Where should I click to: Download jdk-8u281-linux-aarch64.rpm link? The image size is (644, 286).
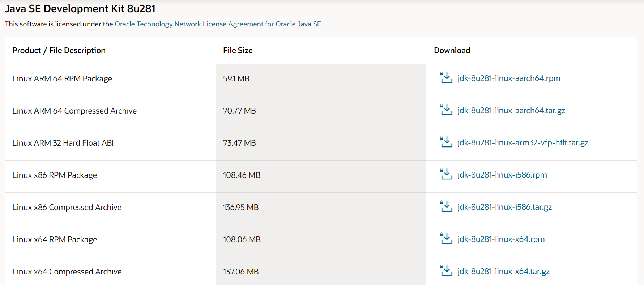coord(509,78)
